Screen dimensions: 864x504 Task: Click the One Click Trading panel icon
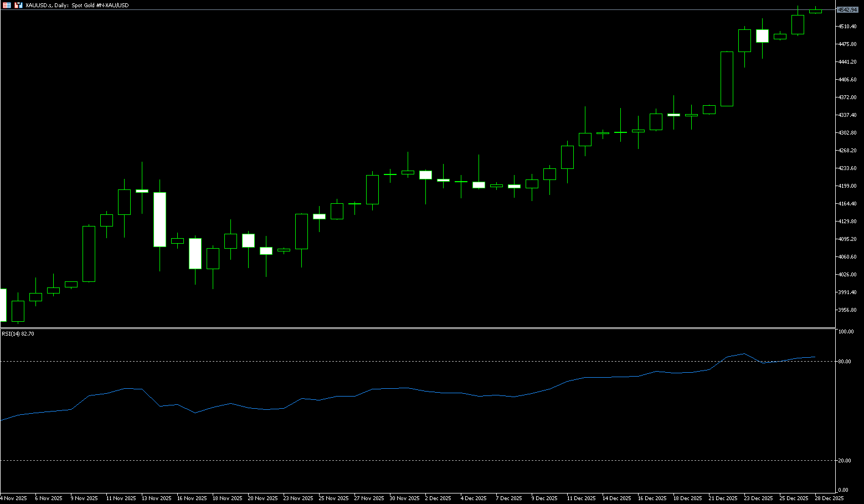click(x=18, y=5)
